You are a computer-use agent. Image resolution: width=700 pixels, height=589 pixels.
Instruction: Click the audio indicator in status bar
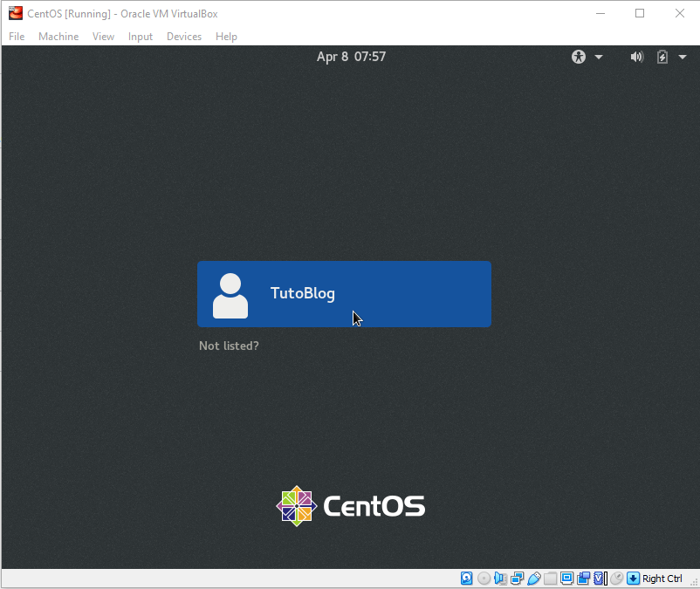pos(500,579)
